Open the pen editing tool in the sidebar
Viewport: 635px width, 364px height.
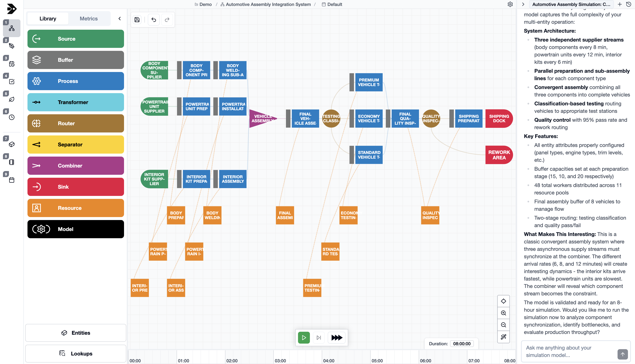[x=12, y=46]
